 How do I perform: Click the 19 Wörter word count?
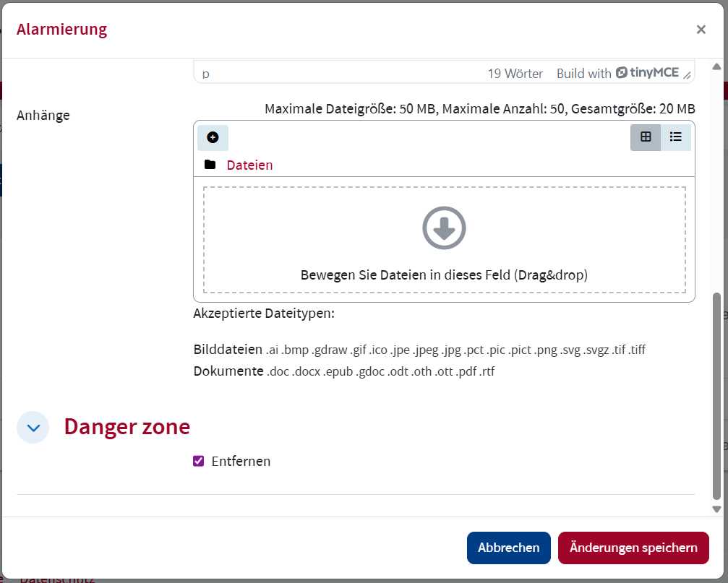[x=515, y=74]
